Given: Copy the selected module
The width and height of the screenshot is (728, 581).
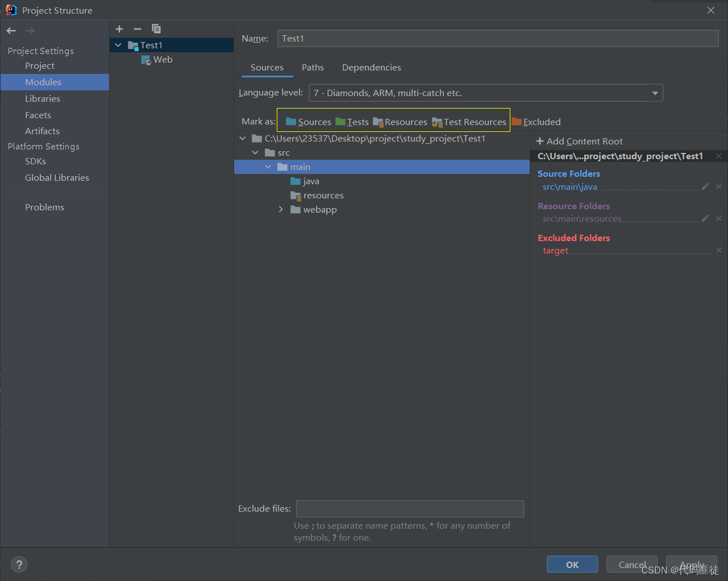Looking at the screenshot, I should click(156, 29).
